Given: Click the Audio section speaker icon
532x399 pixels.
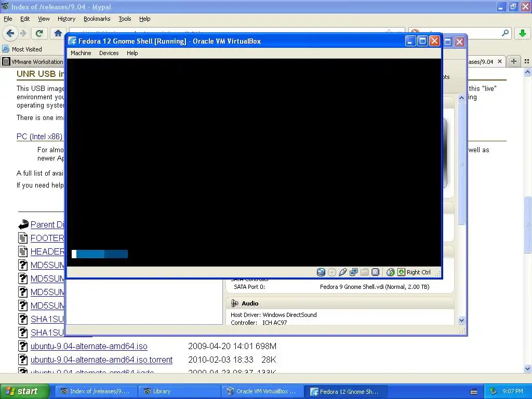Looking at the screenshot, I should tap(234, 303).
